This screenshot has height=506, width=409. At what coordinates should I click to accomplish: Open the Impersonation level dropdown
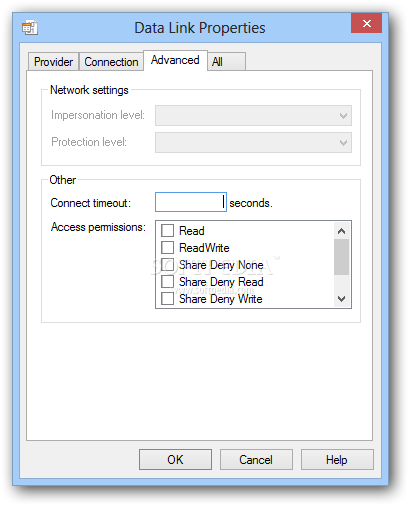(253, 116)
